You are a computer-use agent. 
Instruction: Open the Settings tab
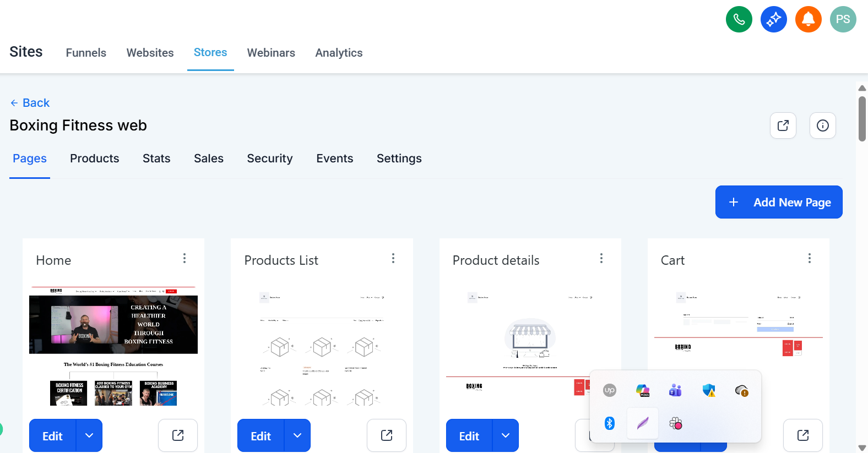pyautogui.click(x=399, y=159)
